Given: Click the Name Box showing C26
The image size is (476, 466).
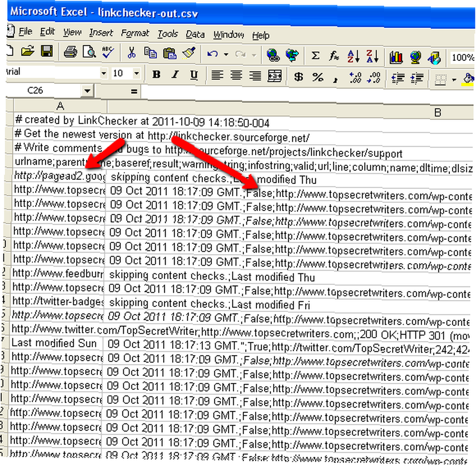Looking at the screenshot, I should (44, 90).
